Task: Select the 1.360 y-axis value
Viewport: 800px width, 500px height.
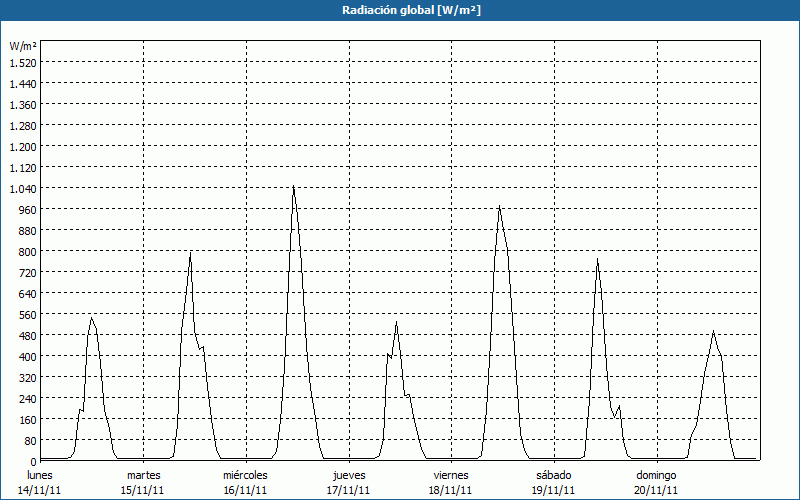Action: click(x=23, y=105)
